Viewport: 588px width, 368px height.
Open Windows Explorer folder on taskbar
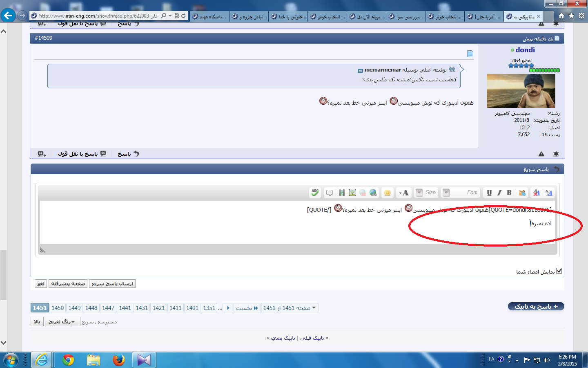point(94,360)
